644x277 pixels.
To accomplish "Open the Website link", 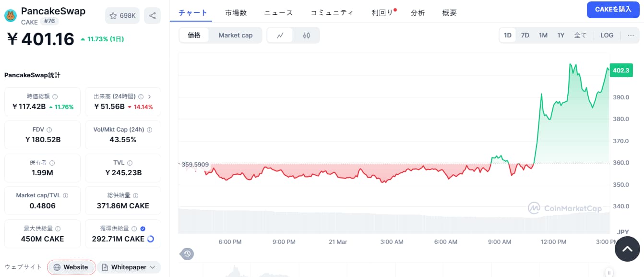I will (71, 267).
